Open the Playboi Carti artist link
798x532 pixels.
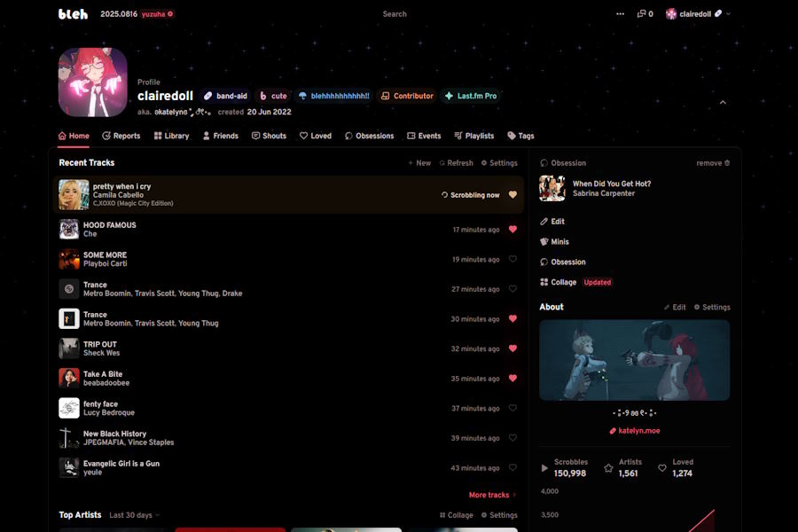tap(105, 263)
